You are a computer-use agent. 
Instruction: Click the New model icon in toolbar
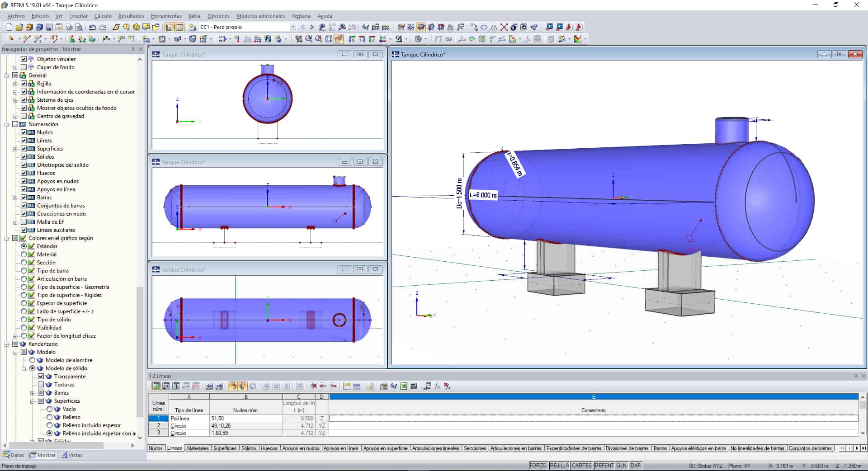pos(9,27)
